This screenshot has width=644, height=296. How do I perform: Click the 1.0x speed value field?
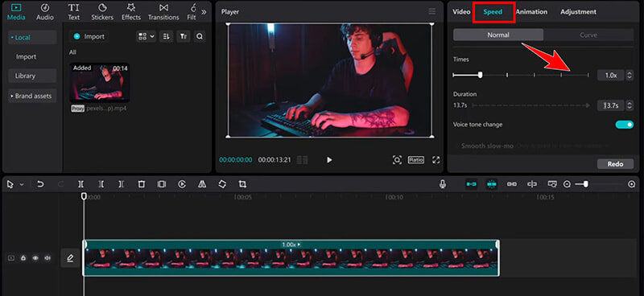(x=611, y=76)
